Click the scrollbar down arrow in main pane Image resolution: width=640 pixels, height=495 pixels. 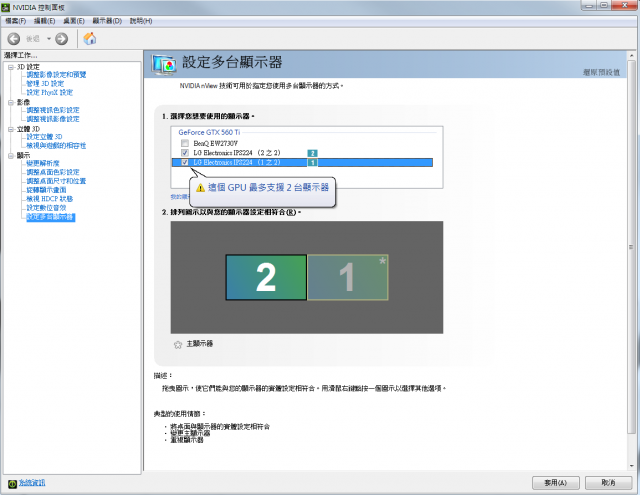[x=631, y=466]
